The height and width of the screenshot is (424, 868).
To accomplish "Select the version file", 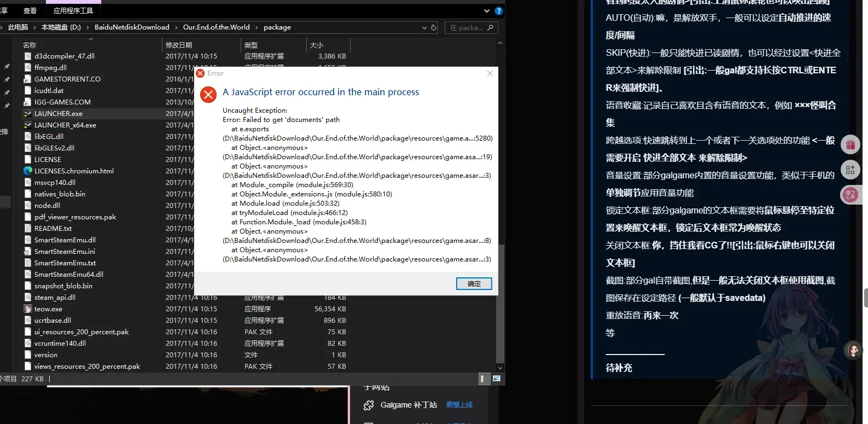I will pyautogui.click(x=45, y=355).
